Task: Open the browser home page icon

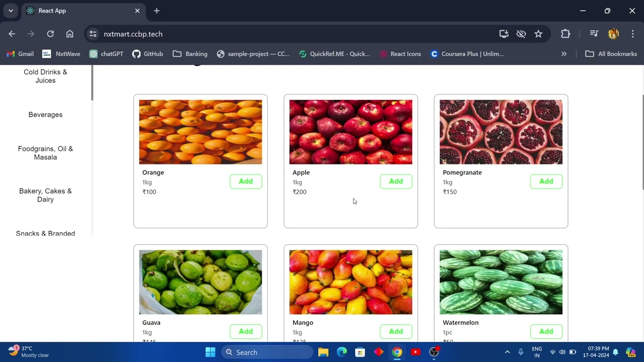Action: 69,34
